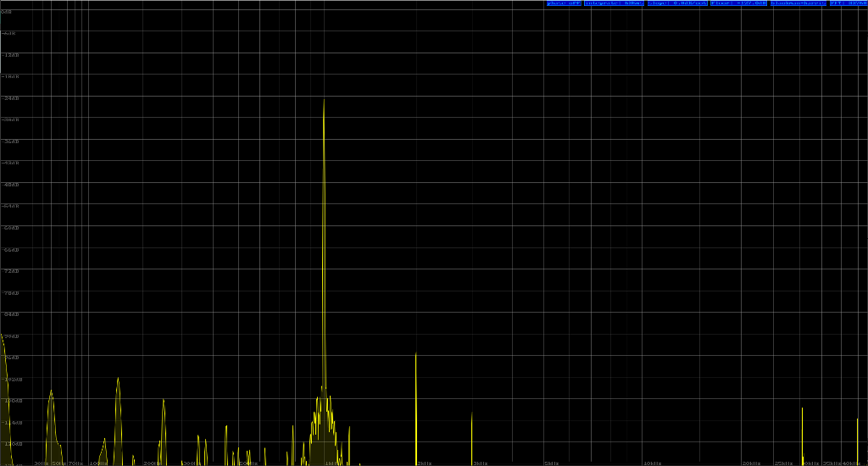Image resolution: width=868 pixels, height=466 pixels.
Task: Change the slope dB/oct setting
Action: point(677,3)
